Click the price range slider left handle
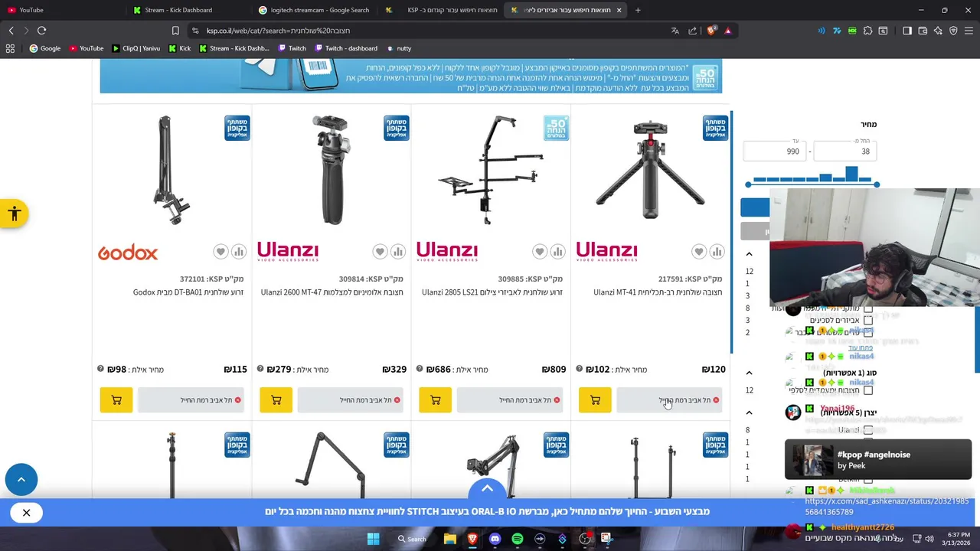 coord(748,184)
